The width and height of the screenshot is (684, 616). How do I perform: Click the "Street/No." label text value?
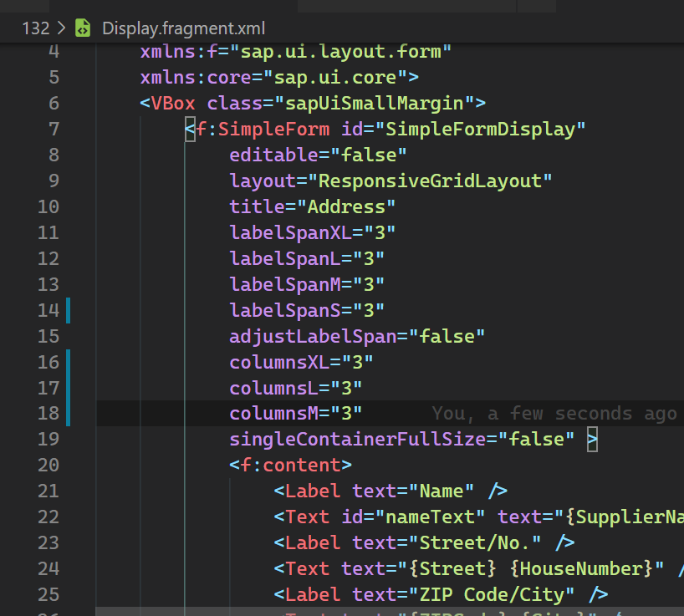pyautogui.click(x=475, y=543)
